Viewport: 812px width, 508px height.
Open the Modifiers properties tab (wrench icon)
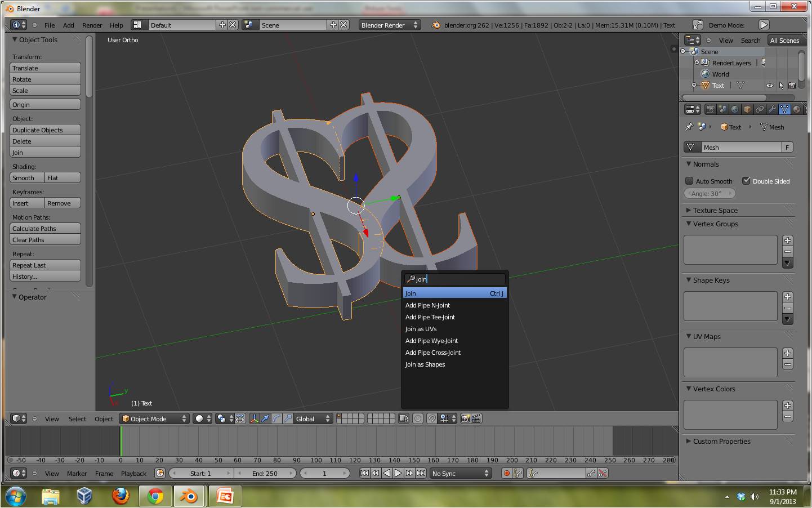[x=772, y=109]
